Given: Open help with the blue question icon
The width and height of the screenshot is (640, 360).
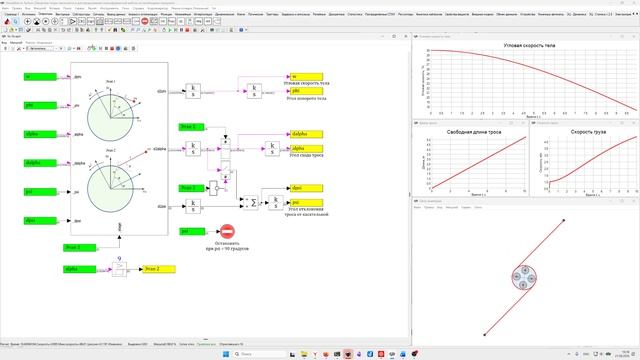Looking at the screenshot, I should click(241, 30).
